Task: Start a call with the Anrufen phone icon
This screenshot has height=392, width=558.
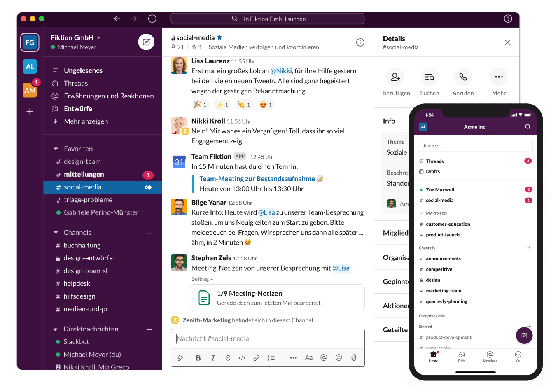Action: click(x=463, y=77)
